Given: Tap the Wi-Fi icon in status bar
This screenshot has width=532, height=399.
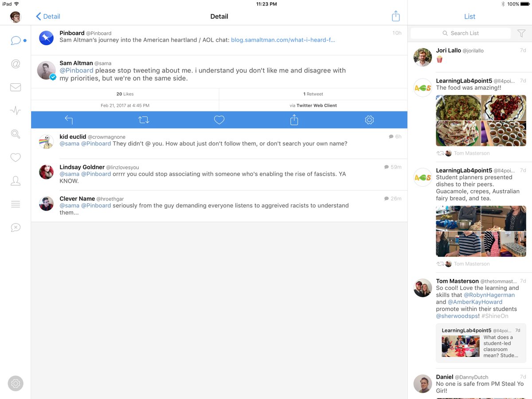Looking at the screenshot, I should tap(17, 4).
